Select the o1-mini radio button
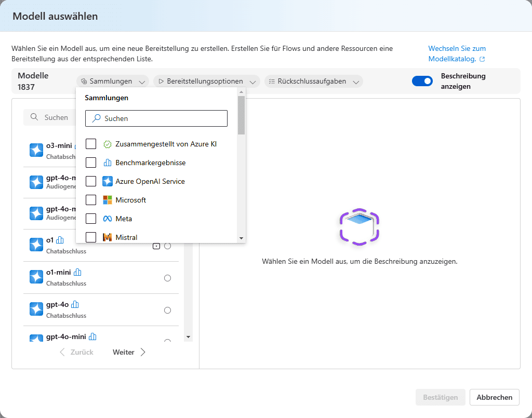The width and height of the screenshot is (532, 418). pyautogui.click(x=167, y=278)
